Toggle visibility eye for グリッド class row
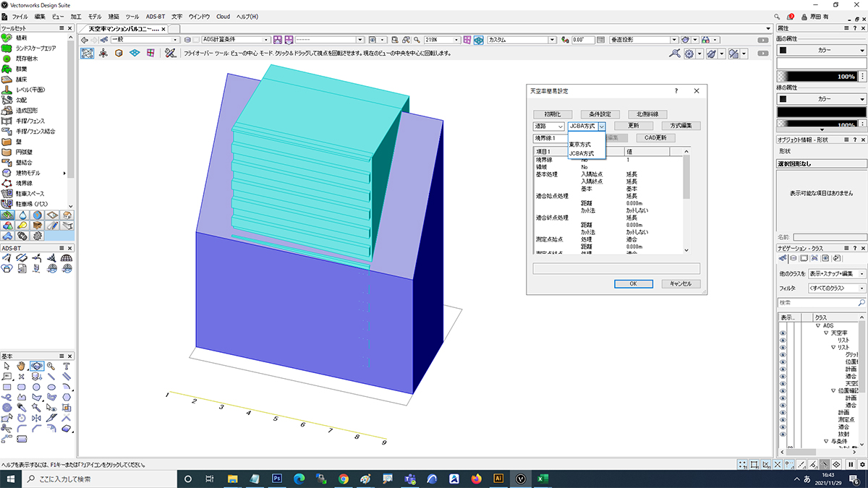 point(783,355)
